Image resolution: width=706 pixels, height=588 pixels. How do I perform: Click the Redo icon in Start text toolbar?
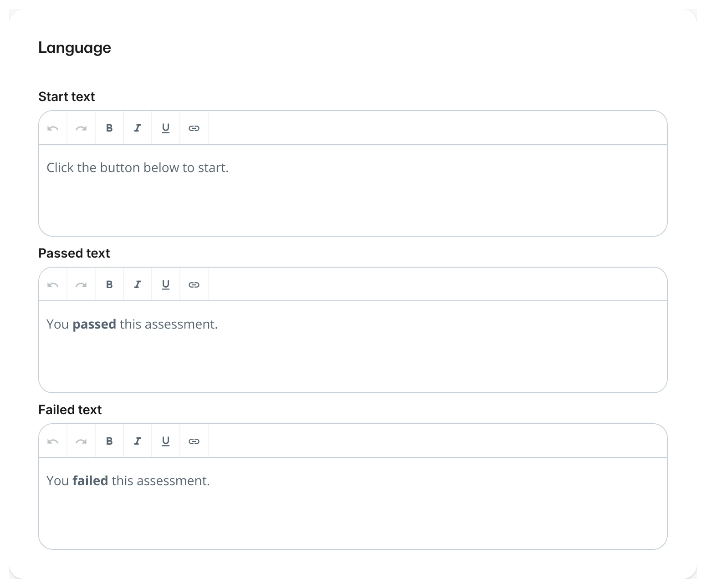coord(81,128)
